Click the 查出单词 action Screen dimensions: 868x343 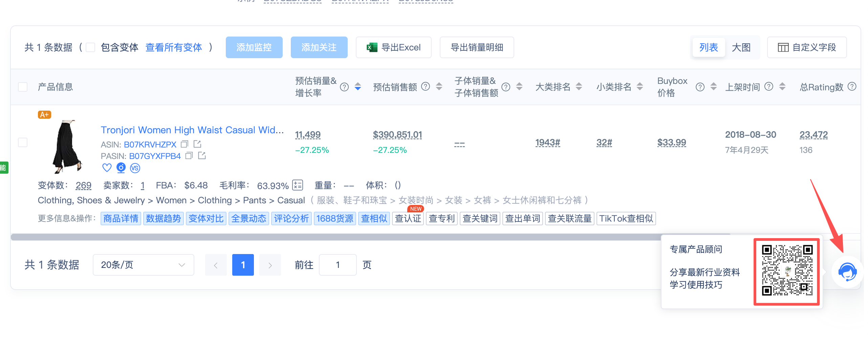click(523, 219)
